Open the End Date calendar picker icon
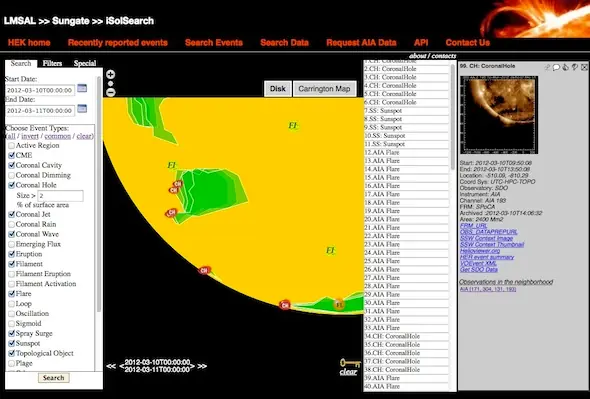Image resolution: width=590 pixels, height=399 pixels. [82, 109]
